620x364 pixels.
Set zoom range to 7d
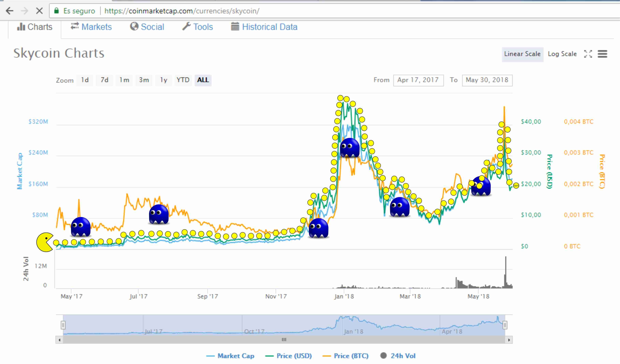[x=105, y=80]
